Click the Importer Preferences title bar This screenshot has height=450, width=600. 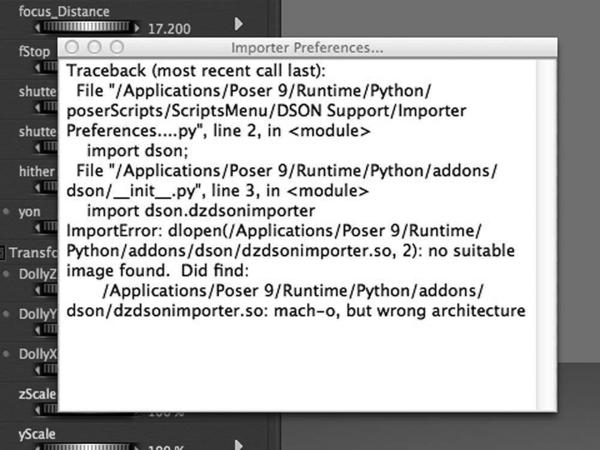pos(307,48)
